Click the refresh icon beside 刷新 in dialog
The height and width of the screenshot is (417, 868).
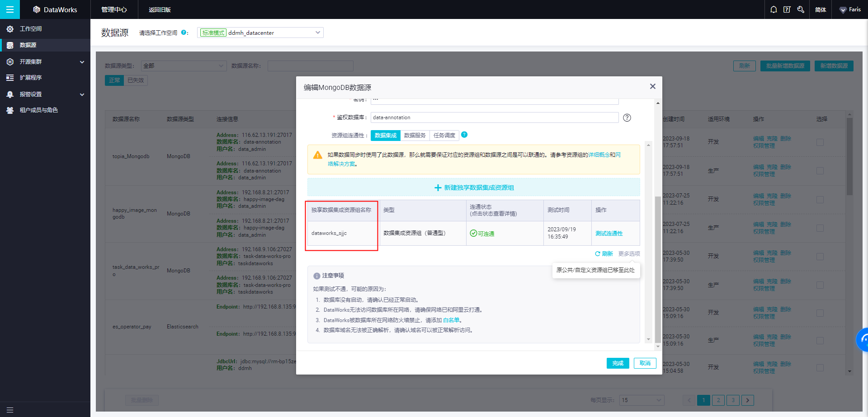(598, 254)
